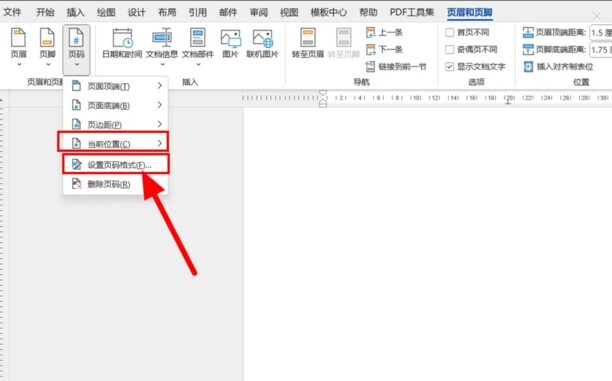Switch to the PDF工具集 tab
612x381 pixels.
click(412, 12)
